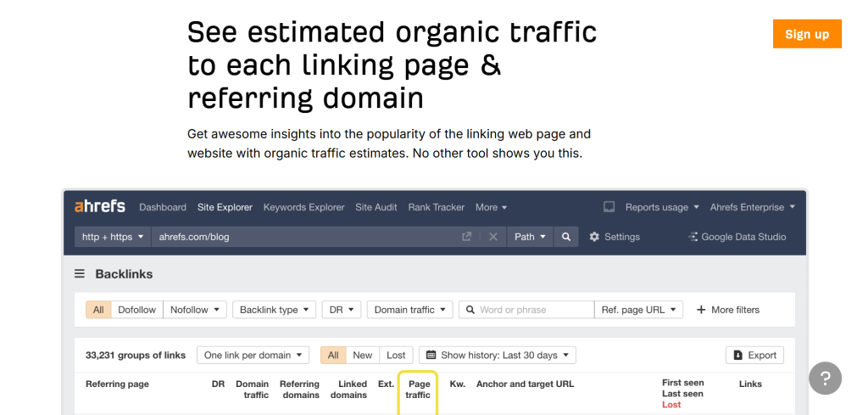Go to Site Audit tab
The width and height of the screenshot is (868, 415).
tap(376, 207)
